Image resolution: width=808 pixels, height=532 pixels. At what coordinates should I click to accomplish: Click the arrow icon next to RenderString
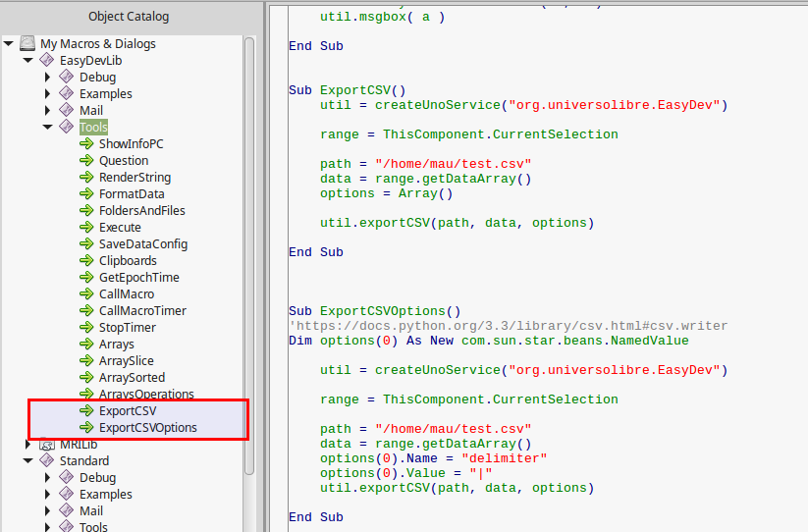(86, 178)
